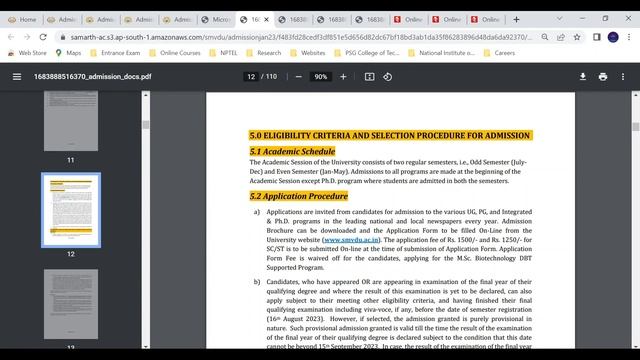The image size is (640, 360).
Task: Click the file name 1683888516370_admission_docs.pdf
Action: 93,77
